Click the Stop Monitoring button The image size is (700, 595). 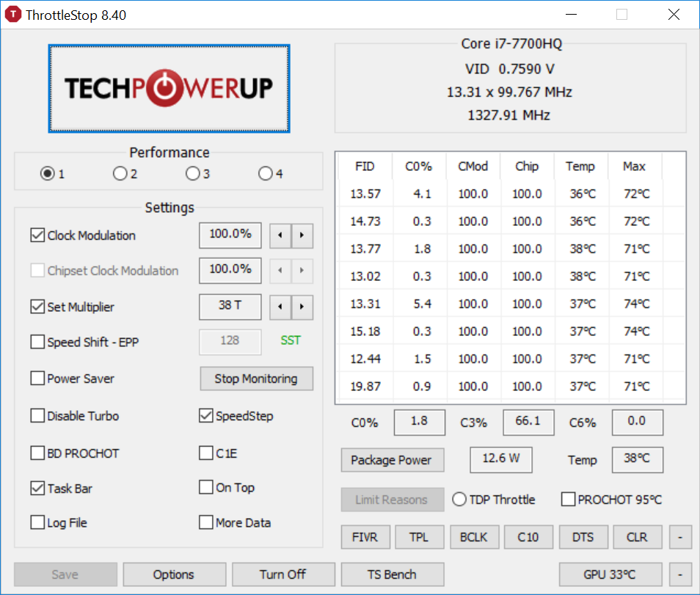(256, 379)
